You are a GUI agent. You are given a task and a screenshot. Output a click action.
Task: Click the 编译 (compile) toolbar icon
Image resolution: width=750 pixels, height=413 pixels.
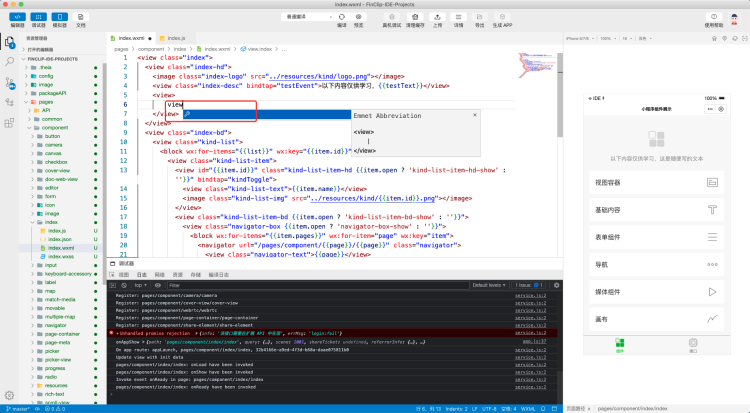(x=341, y=17)
